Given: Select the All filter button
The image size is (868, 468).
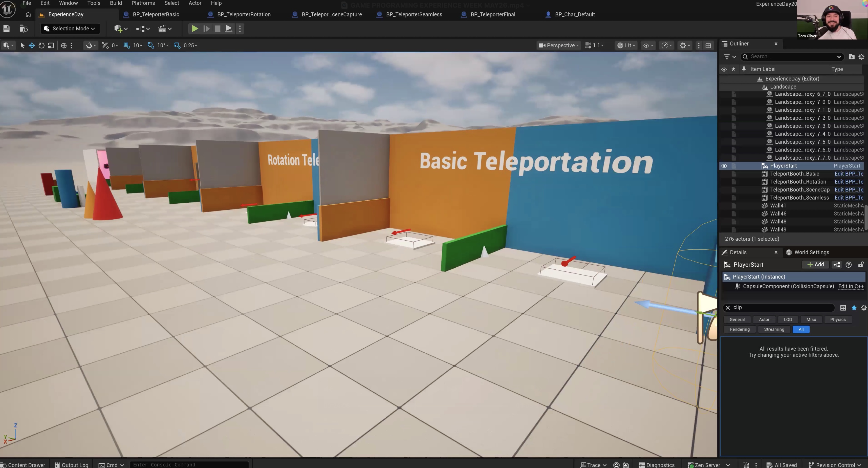Looking at the screenshot, I should pyautogui.click(x=801, y=330).
